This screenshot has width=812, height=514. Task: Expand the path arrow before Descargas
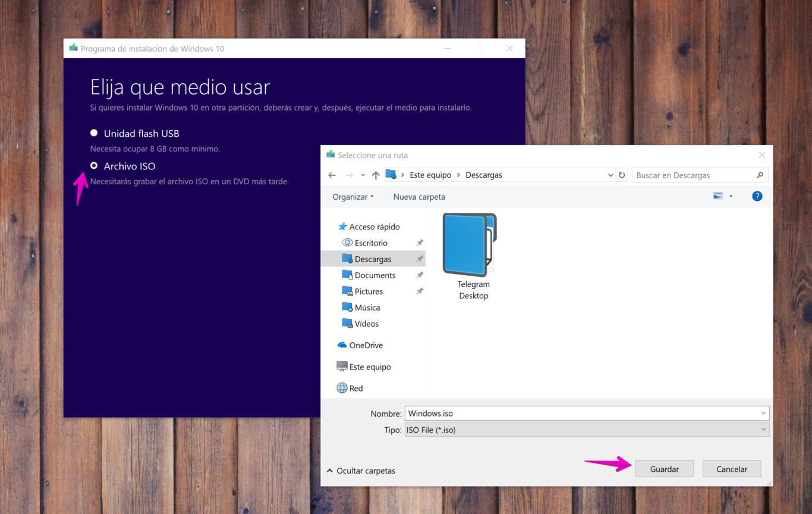point(458,175)
